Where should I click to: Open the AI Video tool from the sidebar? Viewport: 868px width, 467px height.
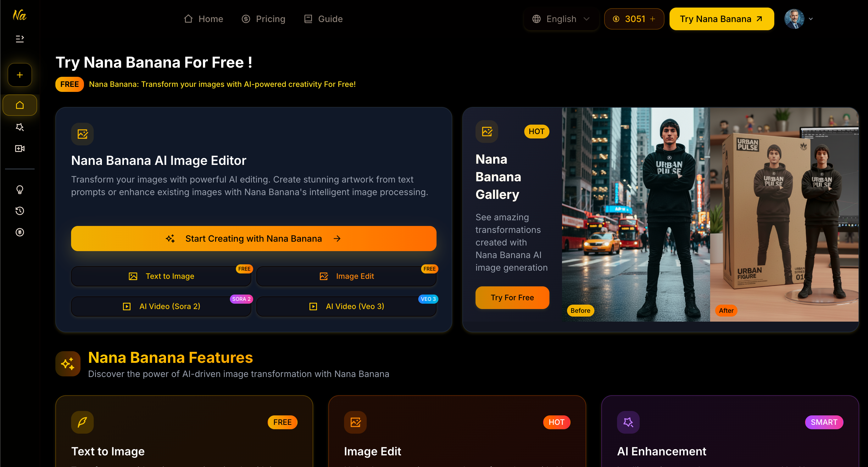tap(19, 148)
